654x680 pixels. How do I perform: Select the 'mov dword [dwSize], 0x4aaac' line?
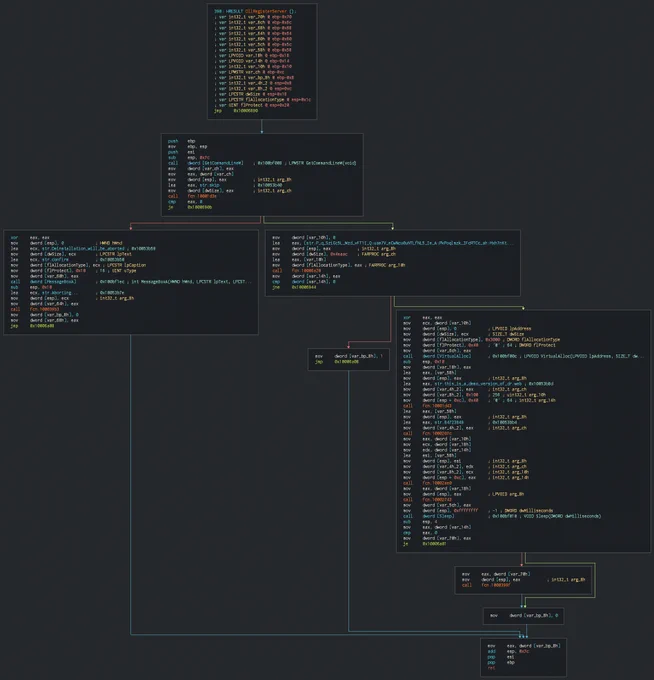(x=334, y=254)
